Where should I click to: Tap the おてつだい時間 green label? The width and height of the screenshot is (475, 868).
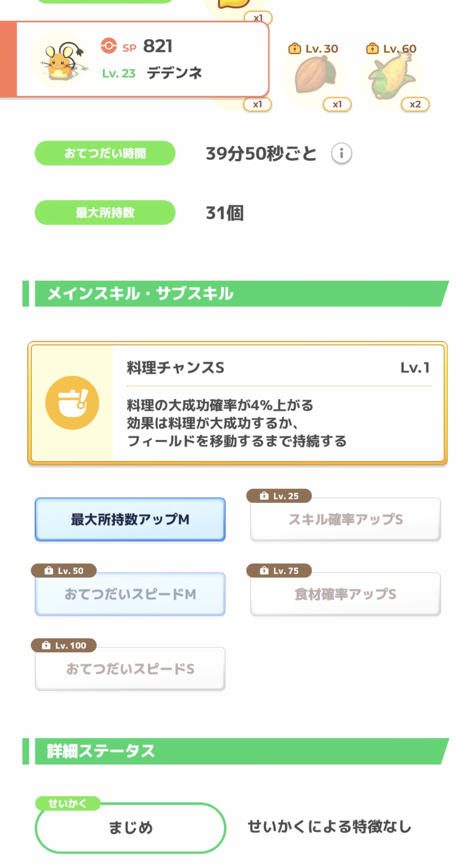pyautogui.click(x=105, y=153)
